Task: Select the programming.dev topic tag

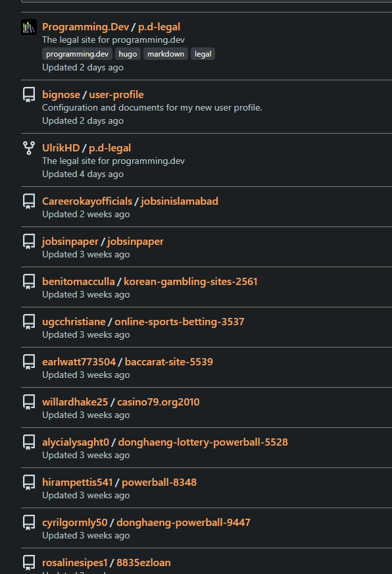Action: tap(77, 54)
